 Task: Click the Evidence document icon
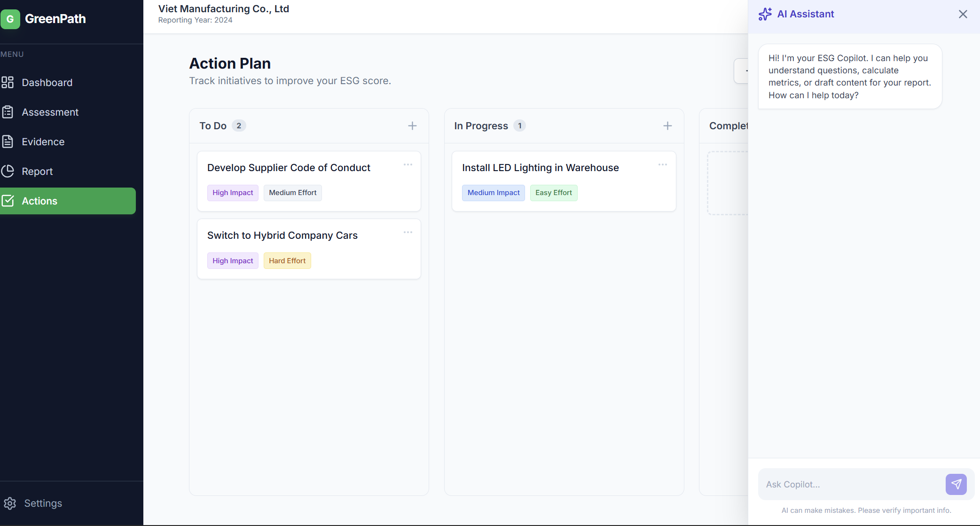click(8, 141)
